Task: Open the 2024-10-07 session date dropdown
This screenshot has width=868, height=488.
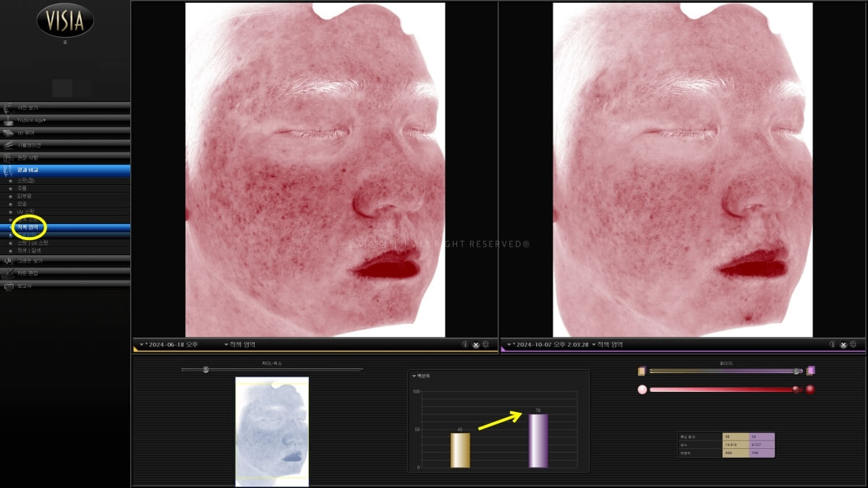Action: 546,345
